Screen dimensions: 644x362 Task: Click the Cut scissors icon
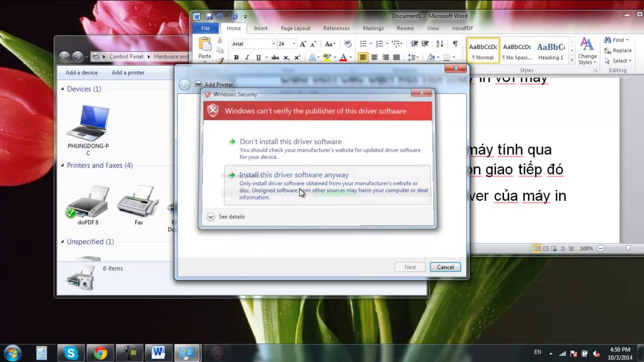[x=220, y=41]
